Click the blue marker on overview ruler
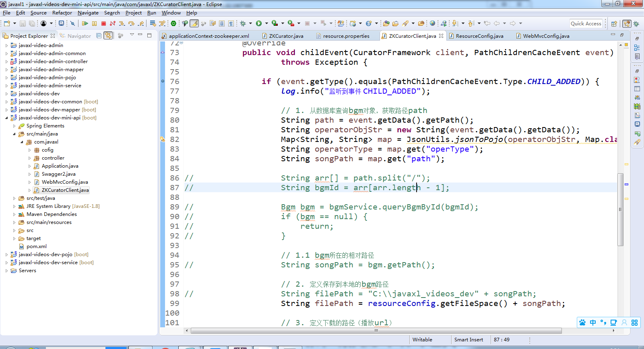Viewport: 644px width, 349px height. (x=626, y=184)
